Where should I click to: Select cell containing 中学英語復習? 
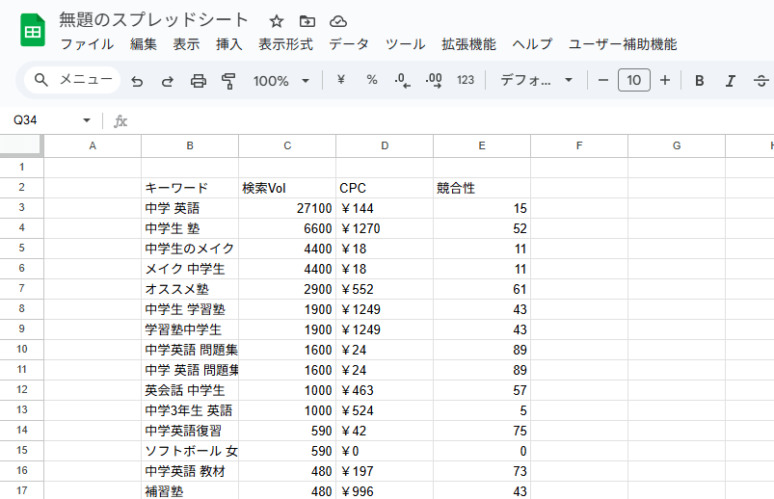[x=190, y=431]
